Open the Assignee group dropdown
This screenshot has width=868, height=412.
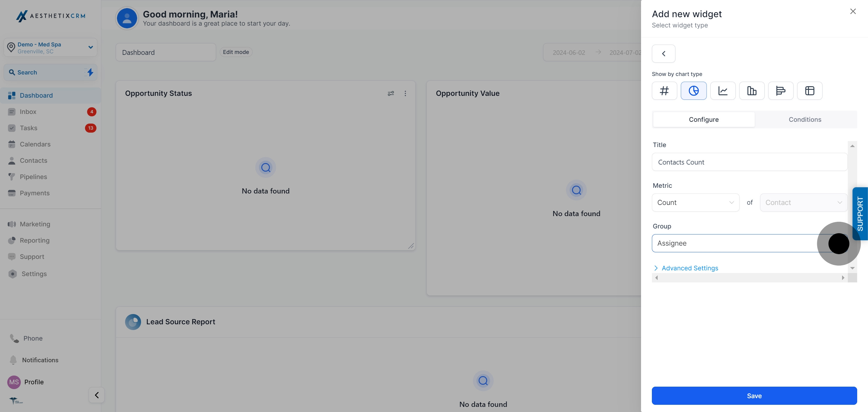(741, 243)
